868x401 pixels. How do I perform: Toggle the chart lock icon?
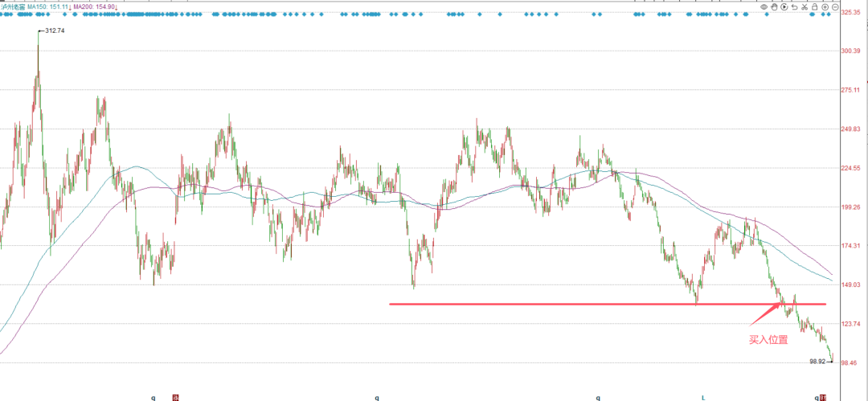[x=814, y=6]
